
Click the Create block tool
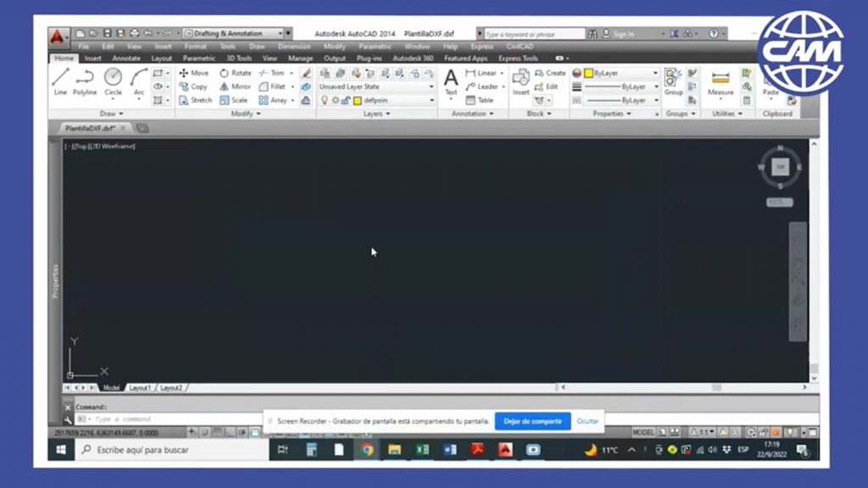tap(550, 73)
